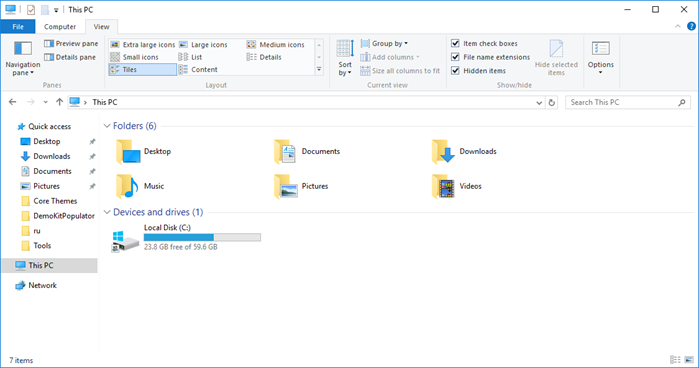
Task: Uncheck File name extensions
Action: click(455, 57)
